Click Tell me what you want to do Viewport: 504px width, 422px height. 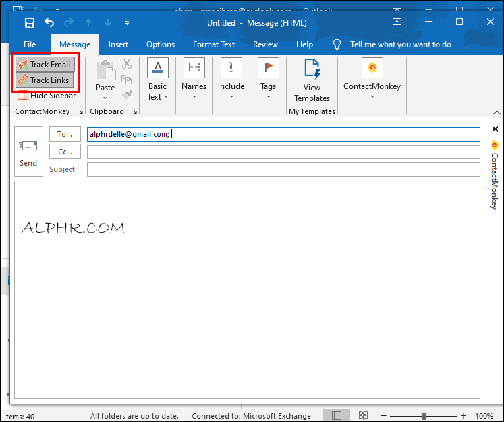point(401,44)
